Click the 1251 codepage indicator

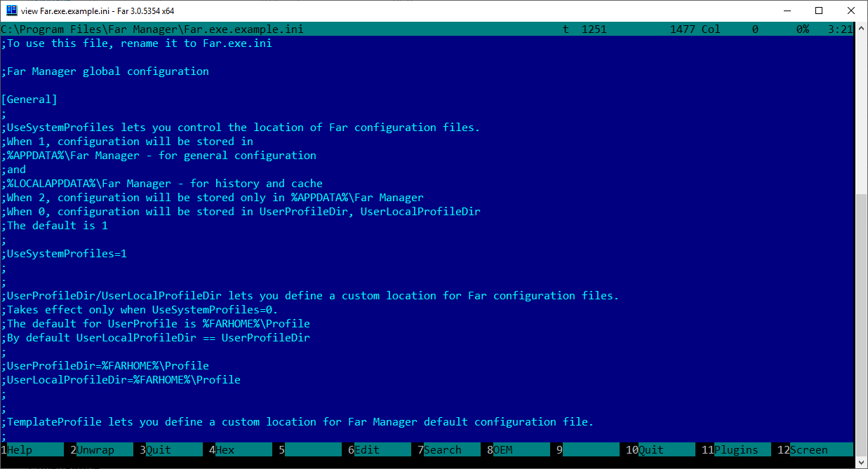594,29
